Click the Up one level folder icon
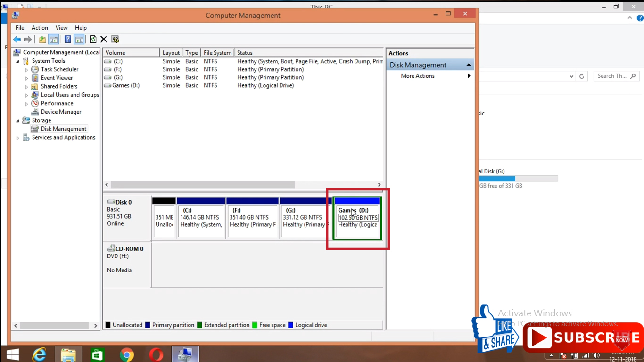This screenshot has width=644, height=362. pos(42,40)
